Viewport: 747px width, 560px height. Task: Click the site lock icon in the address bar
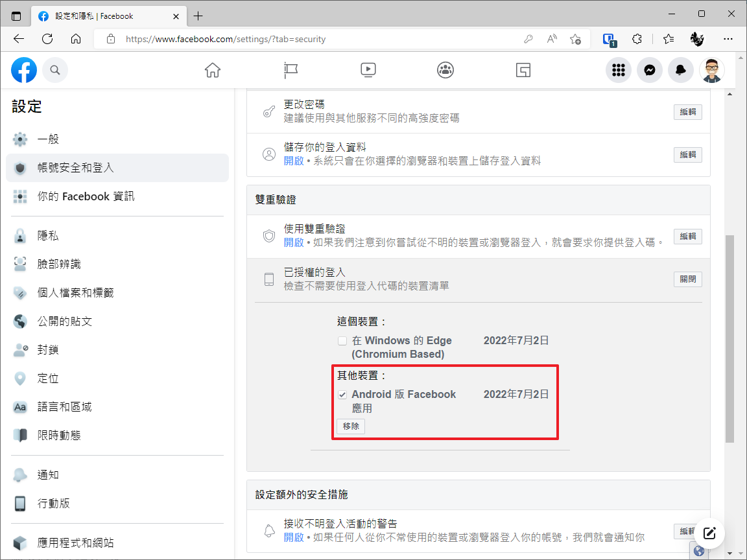[110, 39]
